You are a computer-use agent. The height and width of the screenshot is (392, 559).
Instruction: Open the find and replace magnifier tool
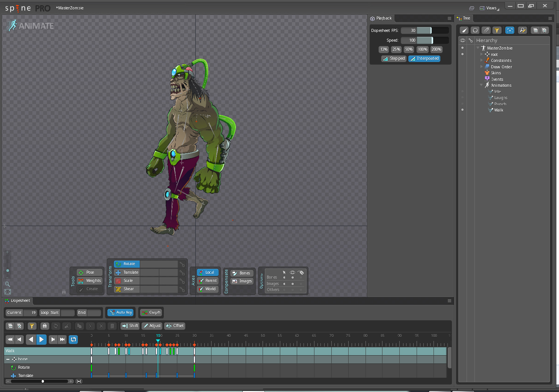(522, 30)
